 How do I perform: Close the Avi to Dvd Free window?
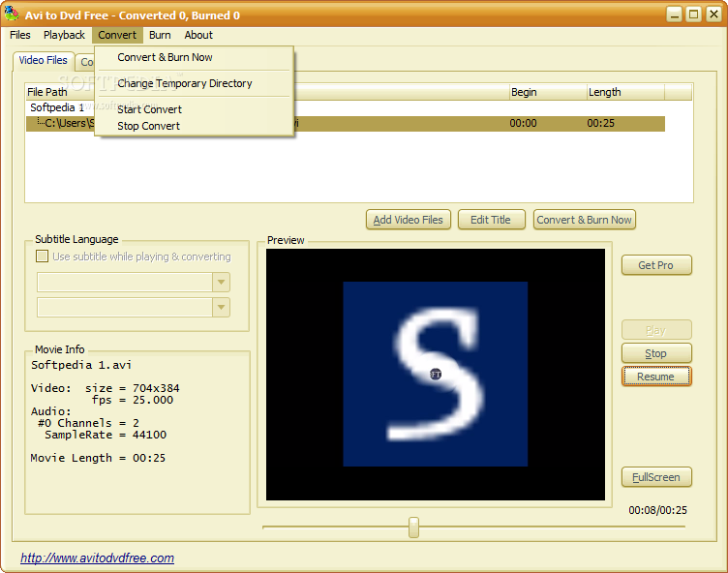coord(713,15)
